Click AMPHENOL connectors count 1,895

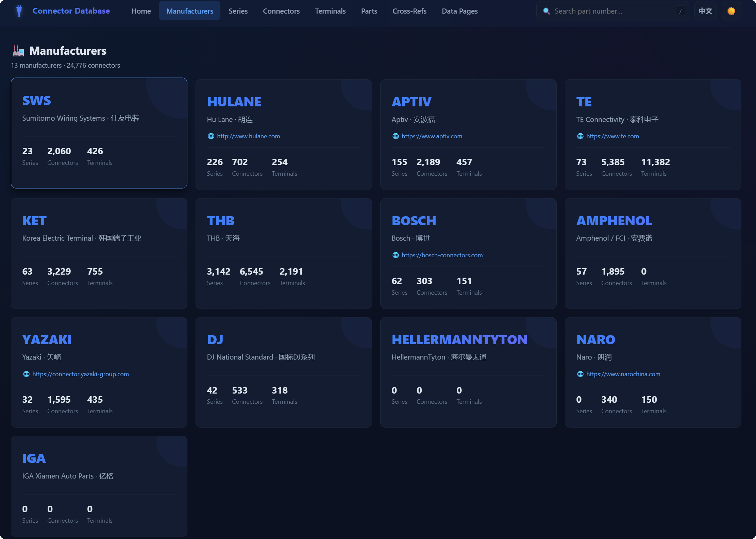[x=613, y=272]
